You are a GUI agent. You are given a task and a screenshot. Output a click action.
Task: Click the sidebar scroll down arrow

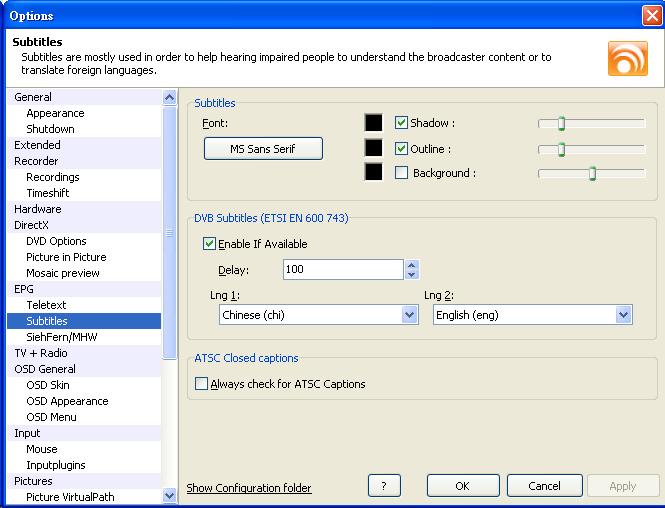pyautogui.click(x=169, y=495)
